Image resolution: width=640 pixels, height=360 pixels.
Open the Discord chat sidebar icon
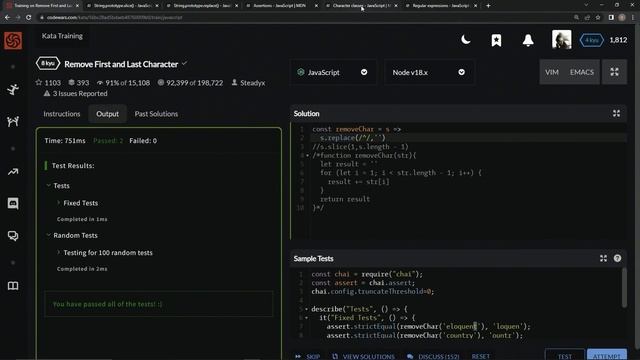coord(13,203)
